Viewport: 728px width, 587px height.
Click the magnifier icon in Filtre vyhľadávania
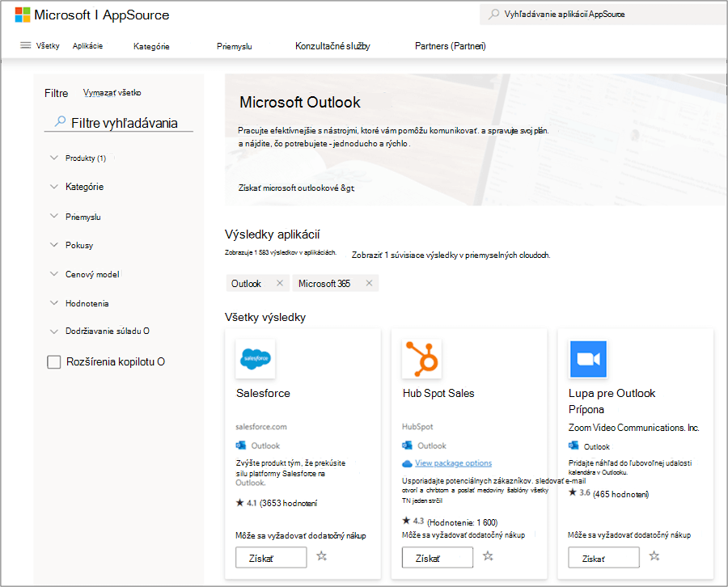click(x=60, y=121)
